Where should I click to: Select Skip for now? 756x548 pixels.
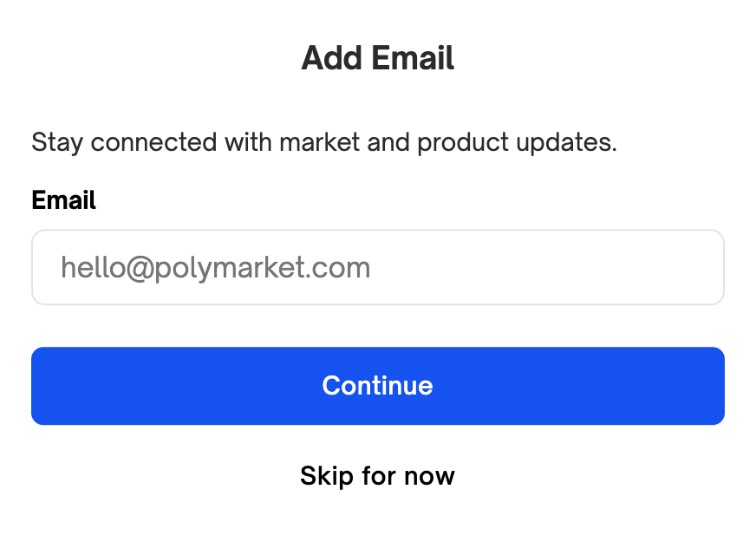(377, 476)
